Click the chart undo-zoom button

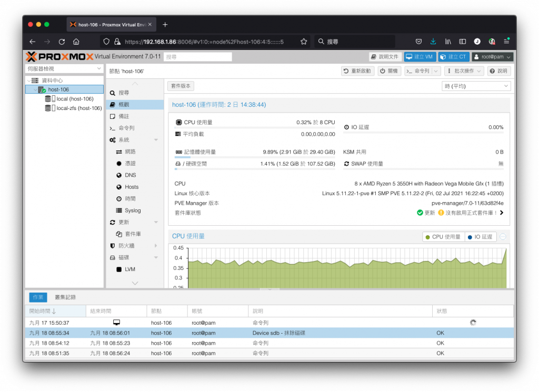pyautogui.click(x=503, y=237)
